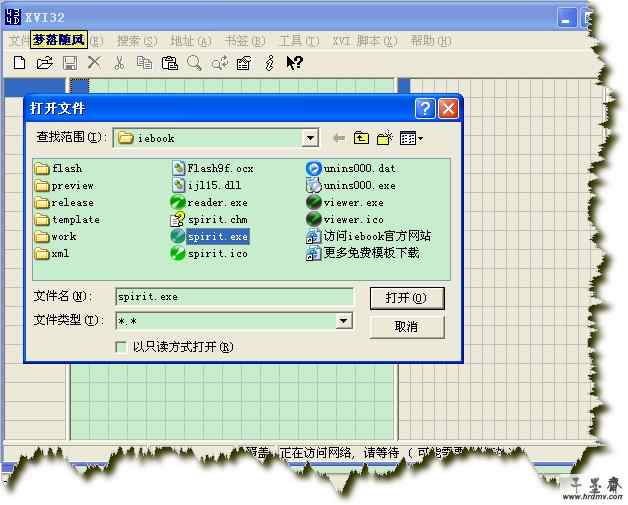Expand the file type dropdown
Viewport: 628px width, 505px height.
(344, 321)
